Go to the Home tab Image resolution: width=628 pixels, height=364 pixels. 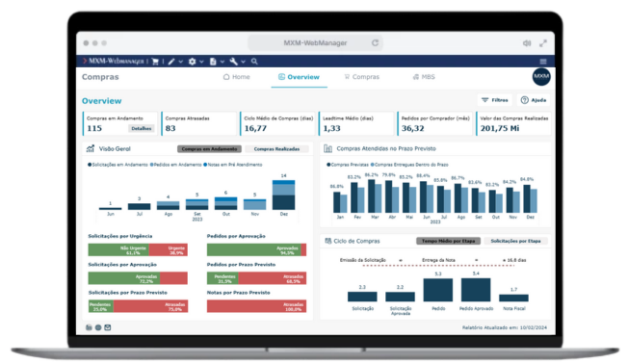236,77
